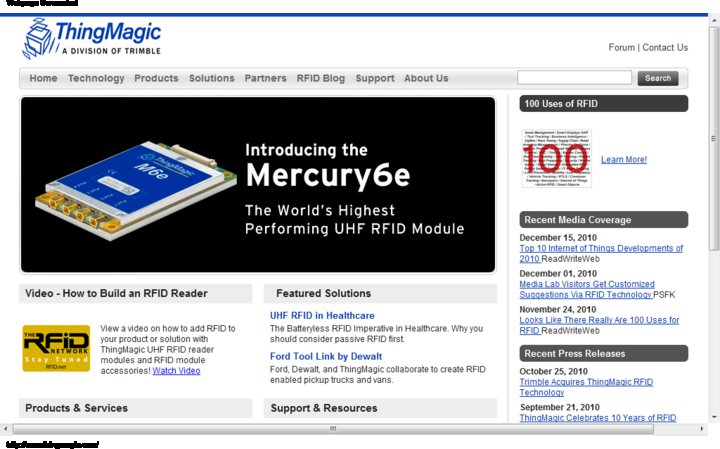The width and height of the screenshot is (720, 449).
Task: Open the Technology menu
Action: tap(96, 78)
